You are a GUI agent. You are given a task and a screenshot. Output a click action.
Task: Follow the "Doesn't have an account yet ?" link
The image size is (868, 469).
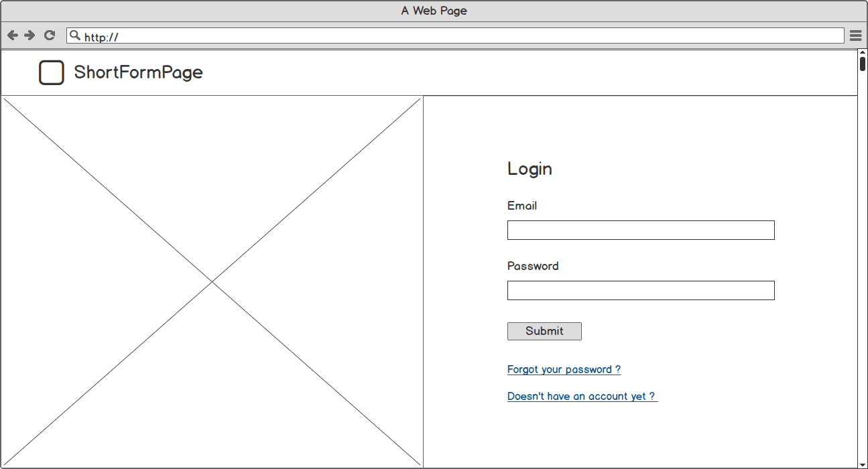(581, 396)
